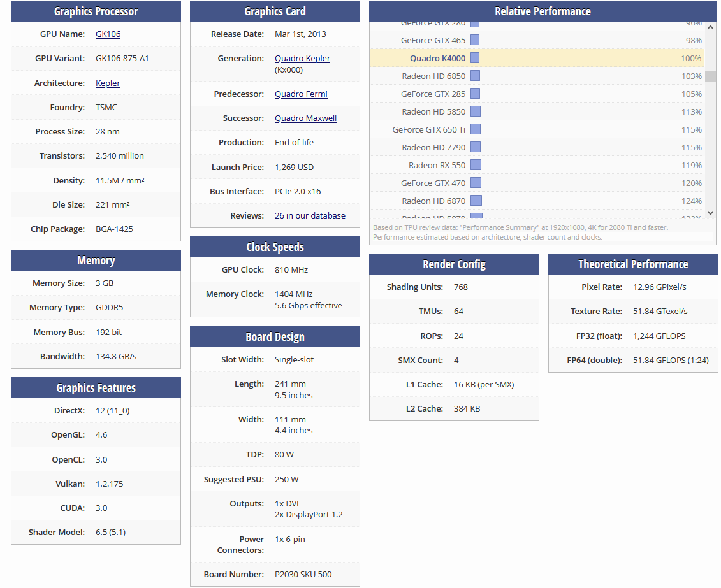Follow the Quadro Fermi predecessor link
The width and height of the screenshot is (721, 588).
click(301, 94)
